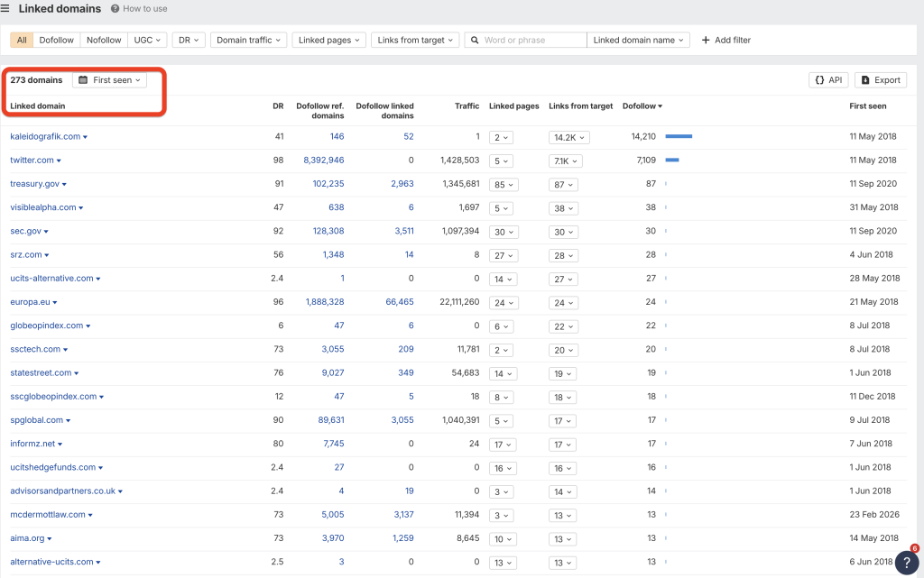The image size is (924, 578).
Task: Open the Linked domain name dropdown
Action: pos(638,40)
